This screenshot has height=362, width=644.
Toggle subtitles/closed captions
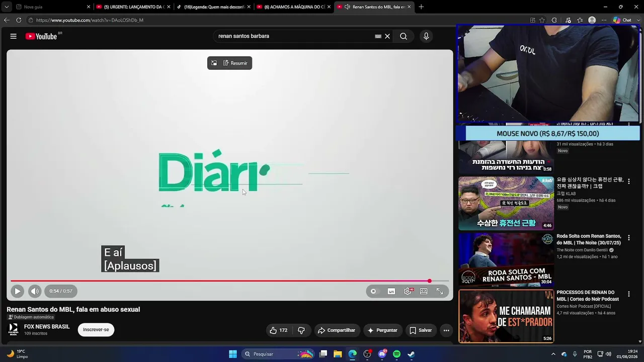[391, 291]
